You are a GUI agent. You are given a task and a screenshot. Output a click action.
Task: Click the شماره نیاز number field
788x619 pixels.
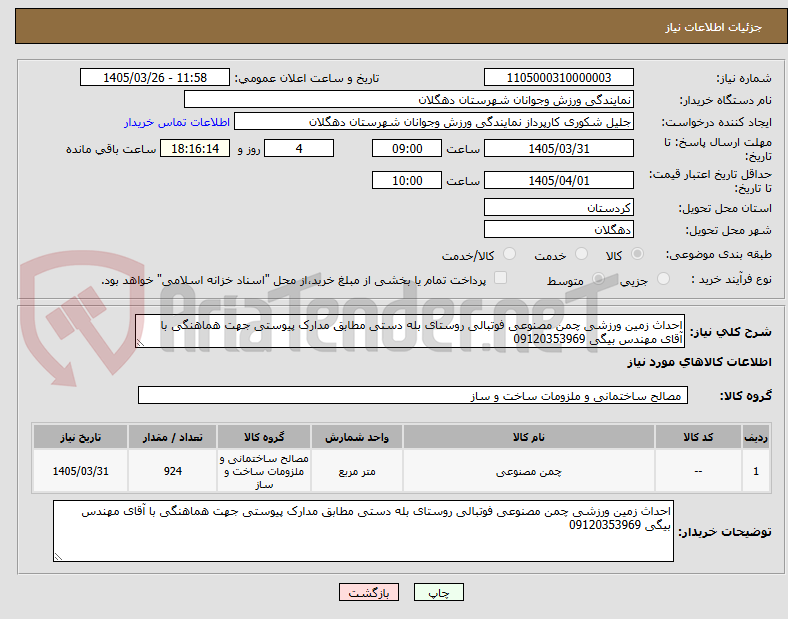[x=558, y=77]
